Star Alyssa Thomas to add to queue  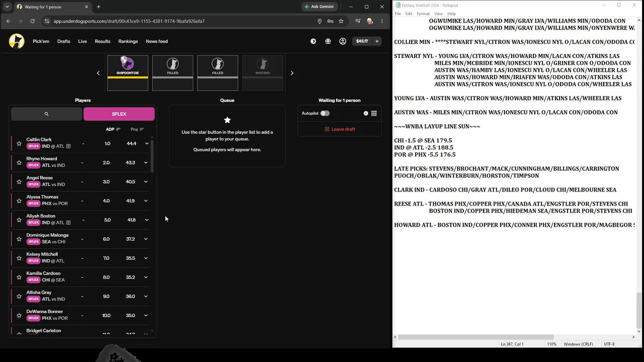coord(19,201)
